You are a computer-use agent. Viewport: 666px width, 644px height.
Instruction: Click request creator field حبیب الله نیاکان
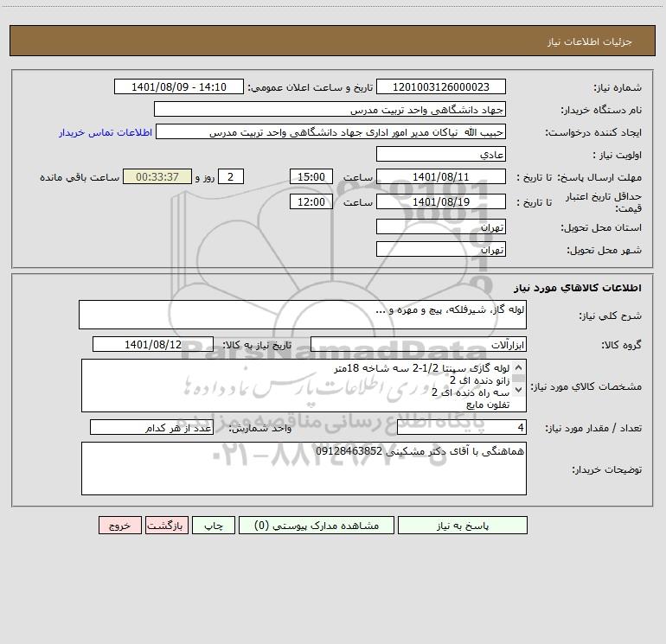click(x=330, y=132)
